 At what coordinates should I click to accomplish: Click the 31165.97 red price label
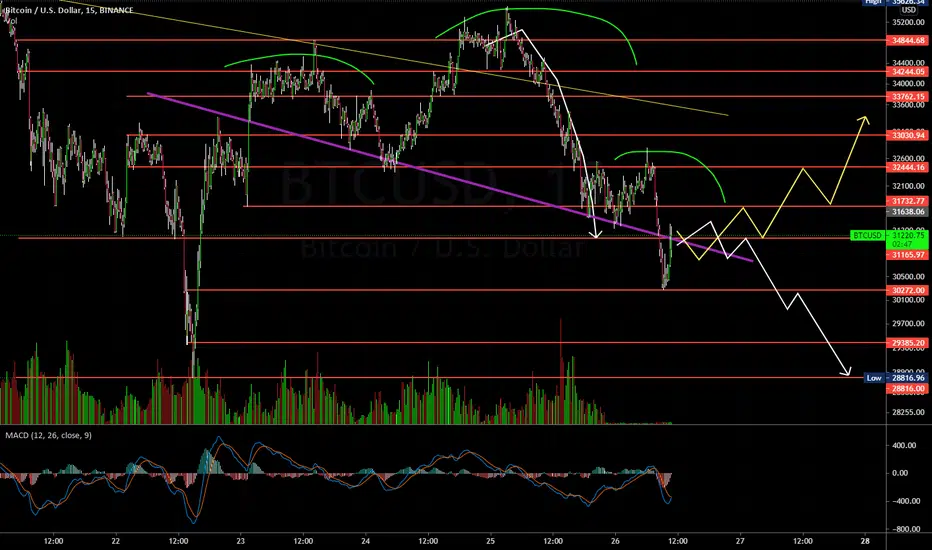click(x=909, y=255)
